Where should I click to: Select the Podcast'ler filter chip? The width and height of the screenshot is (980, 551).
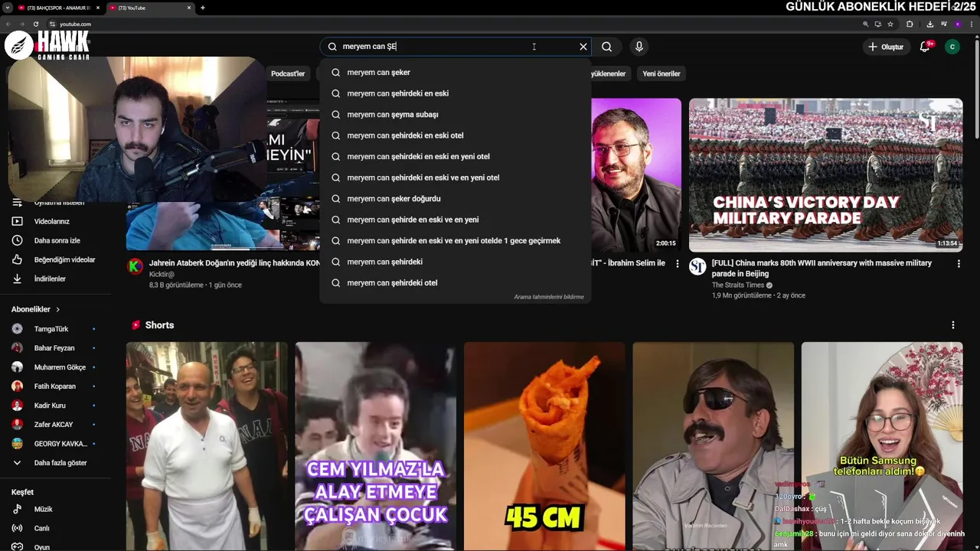pyautogui.click(x=288, y=73)
